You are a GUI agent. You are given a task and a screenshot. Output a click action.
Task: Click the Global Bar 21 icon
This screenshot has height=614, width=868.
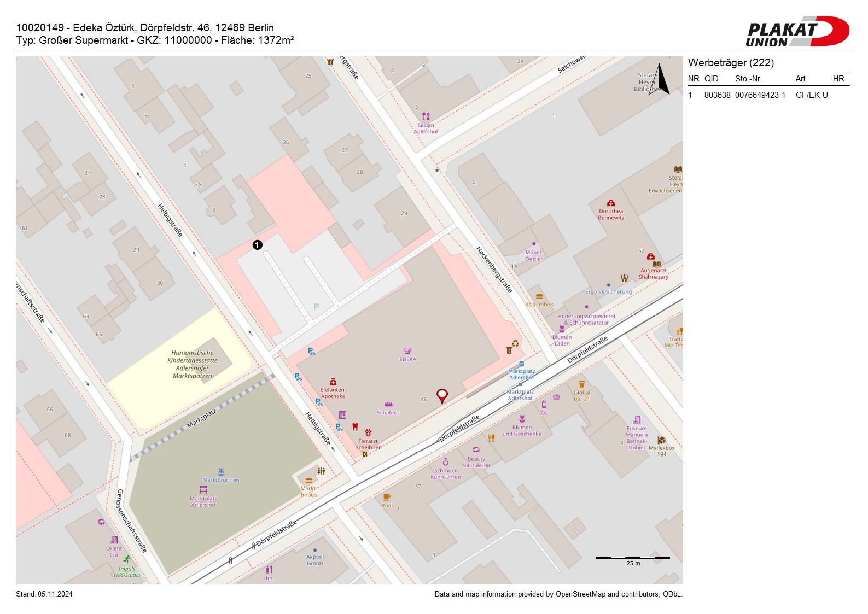click(x=581, y=384)
